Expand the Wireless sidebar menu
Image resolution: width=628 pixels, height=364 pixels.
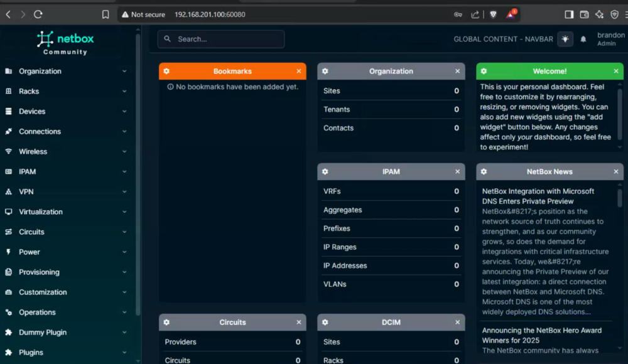pyautogui.click(x=66, y=152)
